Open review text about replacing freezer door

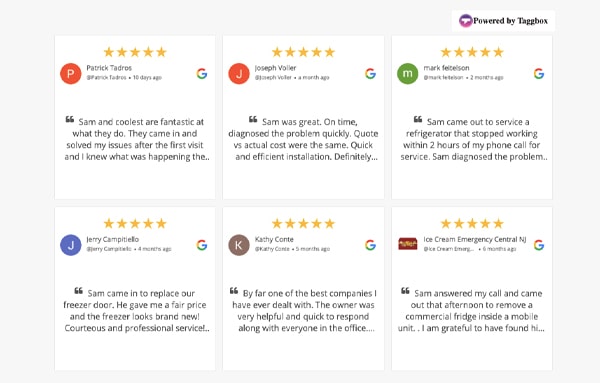135,311
